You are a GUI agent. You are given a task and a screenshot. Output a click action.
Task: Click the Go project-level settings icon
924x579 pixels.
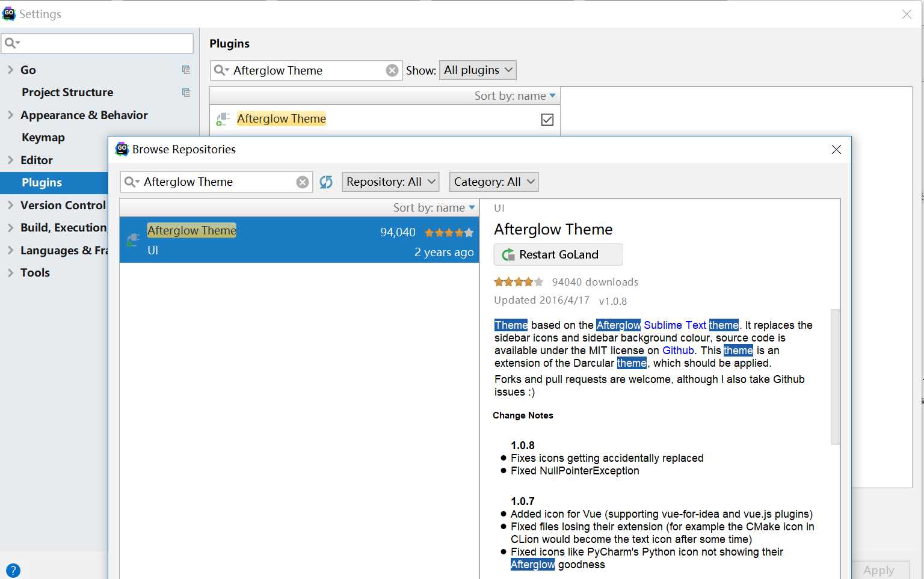point(186,70)
